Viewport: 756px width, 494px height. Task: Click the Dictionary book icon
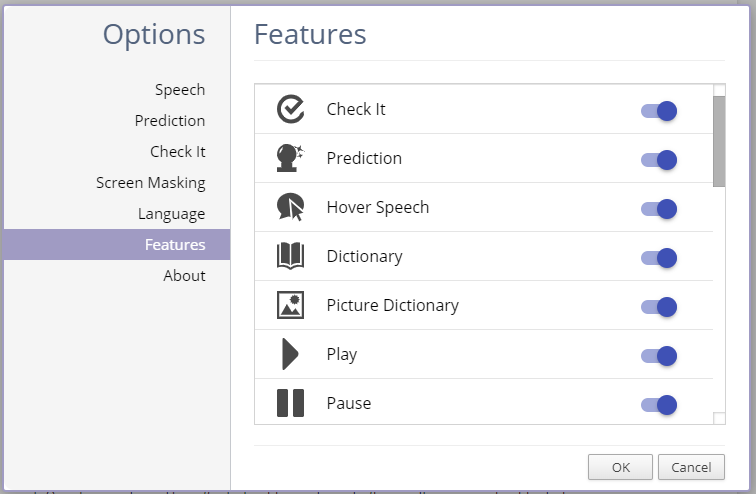point(290,256)
